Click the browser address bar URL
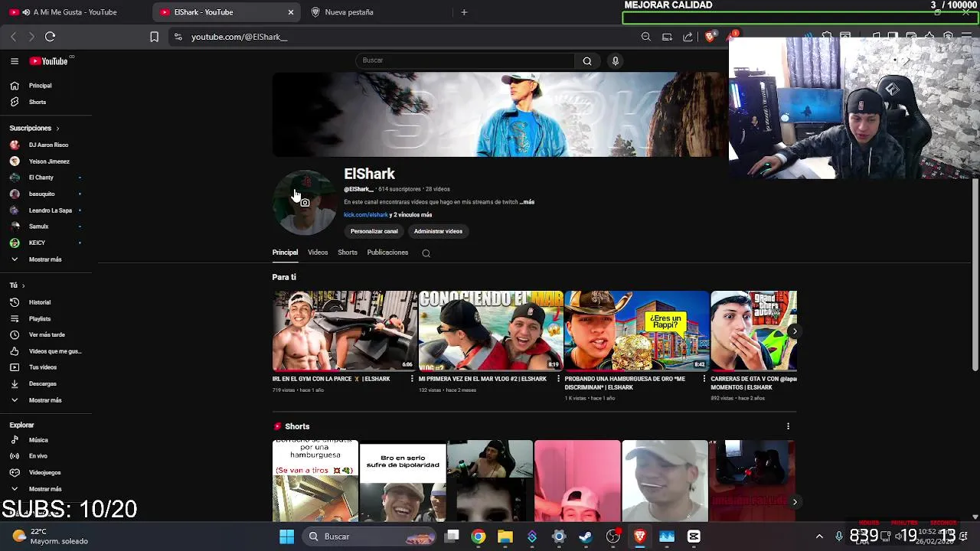 (x=240, y=37)
